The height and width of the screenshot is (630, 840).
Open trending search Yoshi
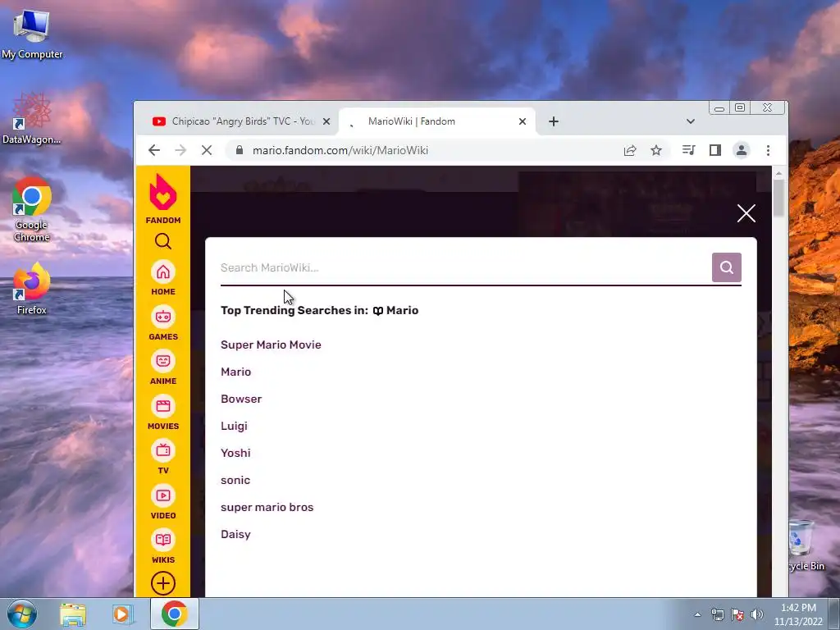point(235,453)
